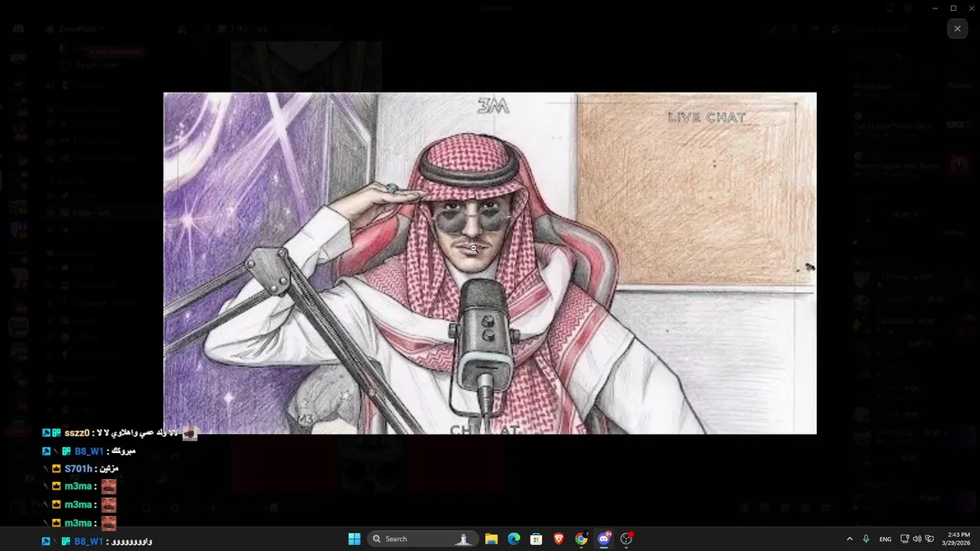Expand the hidden system tray icons

point(849,539)
